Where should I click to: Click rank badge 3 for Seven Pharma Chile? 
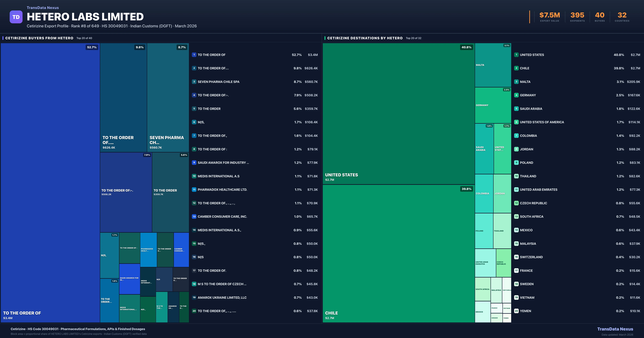(194, 82)
